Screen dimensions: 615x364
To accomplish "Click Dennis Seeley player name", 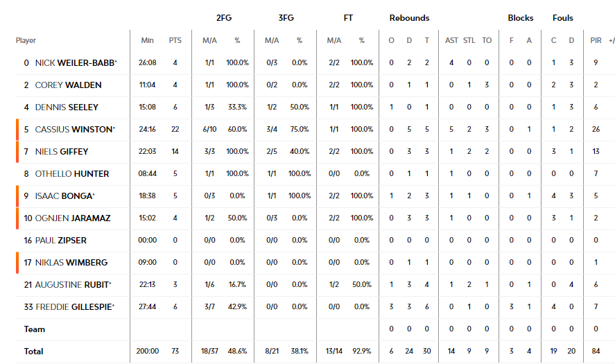I will click(x=67, y=107).
